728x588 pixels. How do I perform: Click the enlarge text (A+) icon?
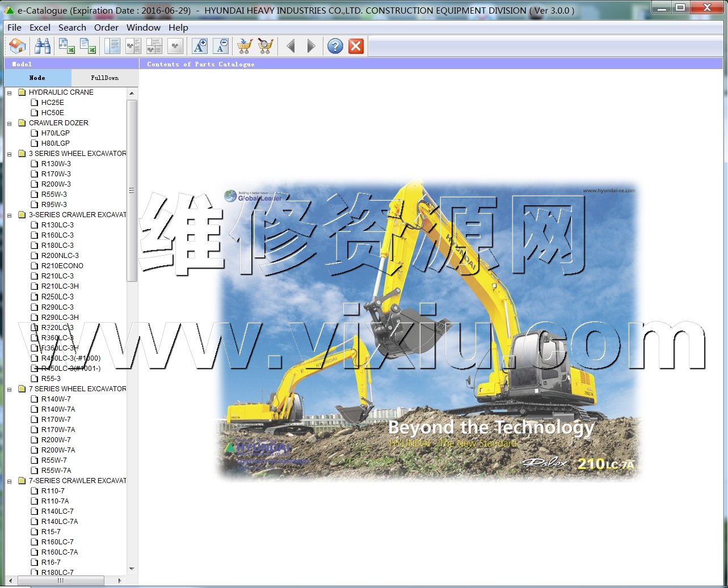(200, 46)
